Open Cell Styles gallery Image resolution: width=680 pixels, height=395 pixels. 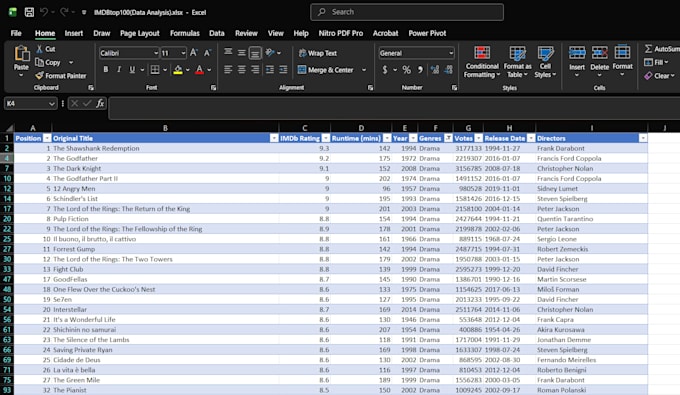[x=545, y=62]
